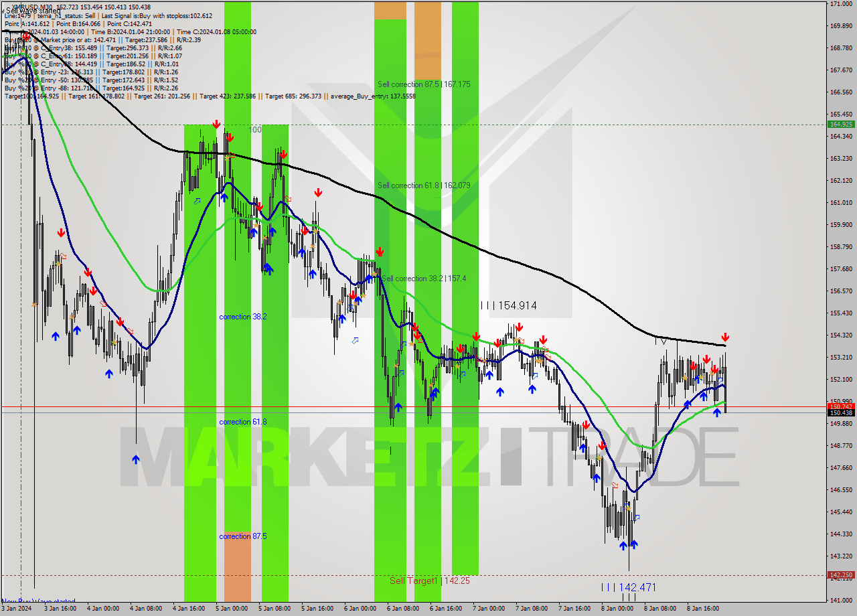The image size is (857, 616).
Task: Click the 167.670 price axis label
Action: tap(841, 70)
